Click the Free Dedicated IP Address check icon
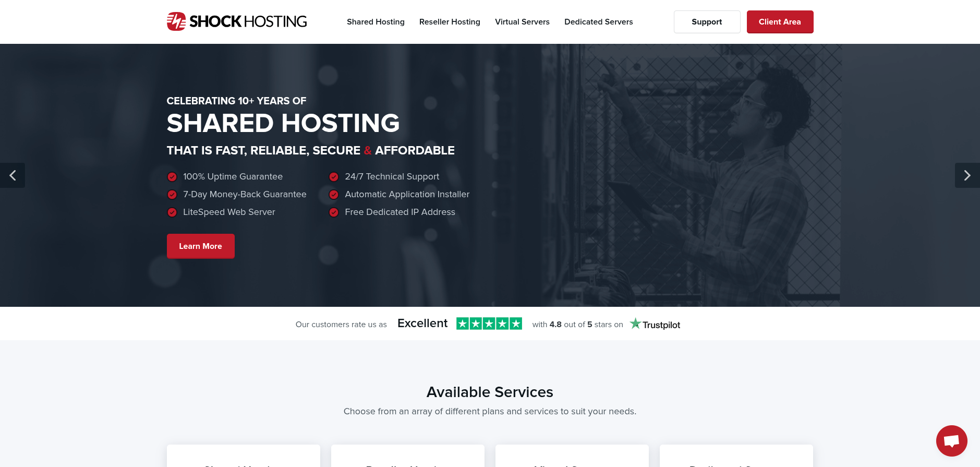Screen dimensions: 980x467 pyautogui.click(x=334, y=212)
